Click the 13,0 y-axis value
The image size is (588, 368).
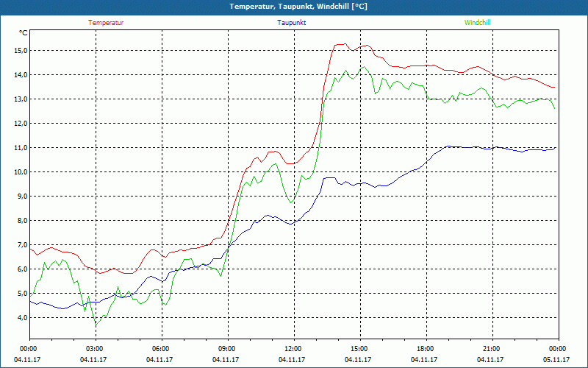pyautogui.click(x=21, y=99)
